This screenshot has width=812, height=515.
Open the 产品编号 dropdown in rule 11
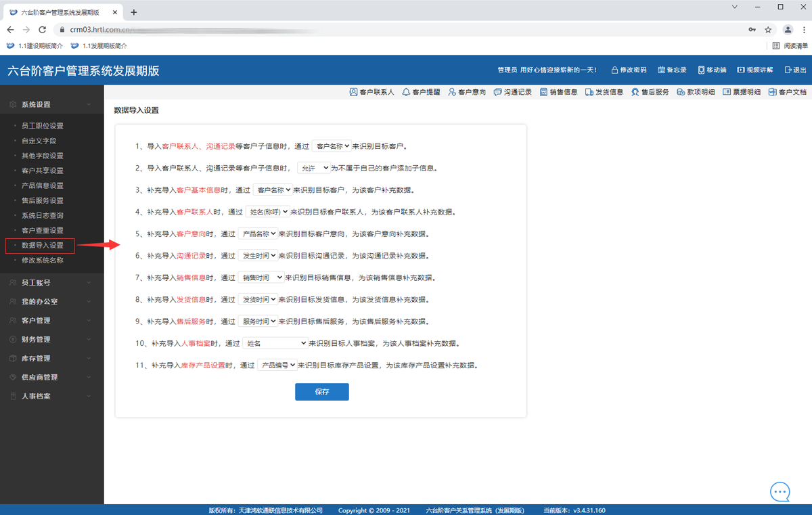(x=277, y=365)
